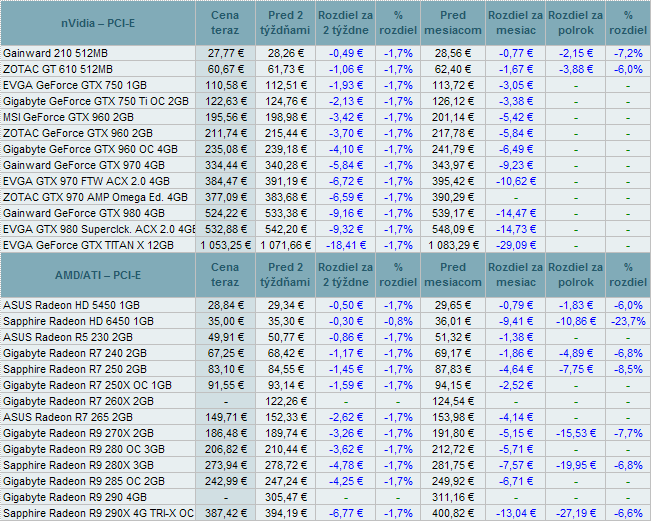Select the -9,41 € monthly difference
651x521 pixels.
[516, 321]
